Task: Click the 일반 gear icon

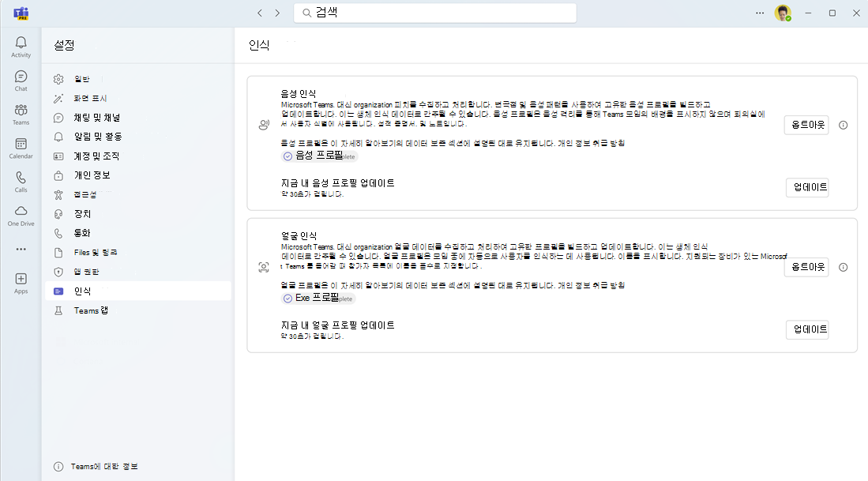Action: 58,79
